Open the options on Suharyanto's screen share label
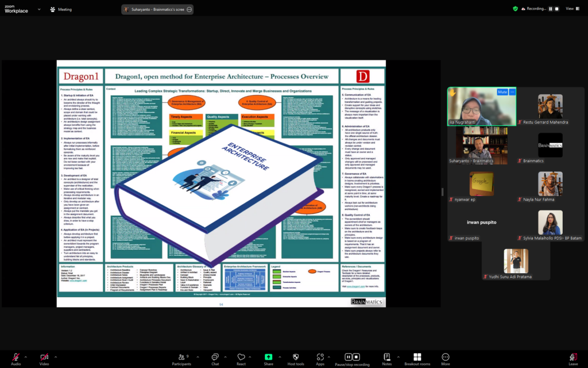The height and width of the screenshot is (368, 588). 189,9
